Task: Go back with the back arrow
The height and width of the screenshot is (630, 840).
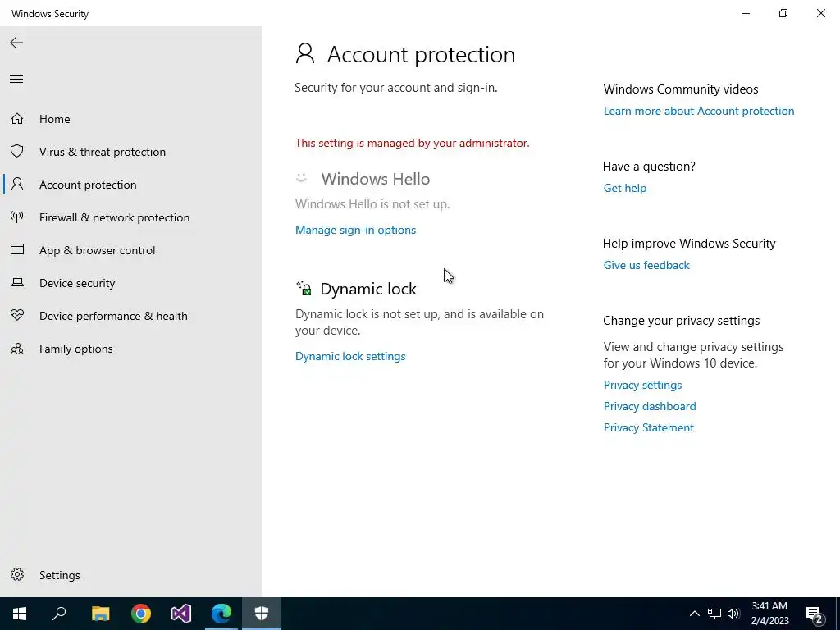Action: point(16,43)
